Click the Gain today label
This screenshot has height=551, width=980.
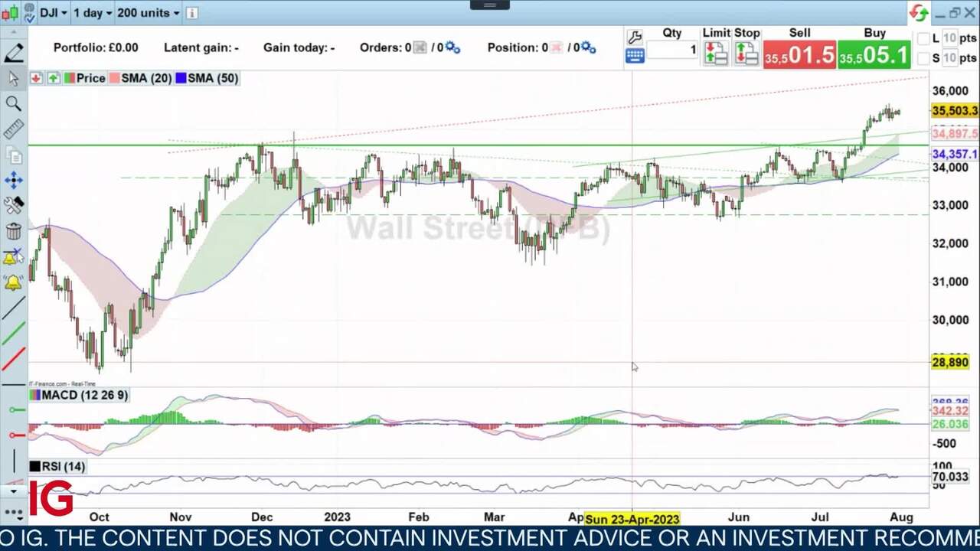(x=299, y=47)
